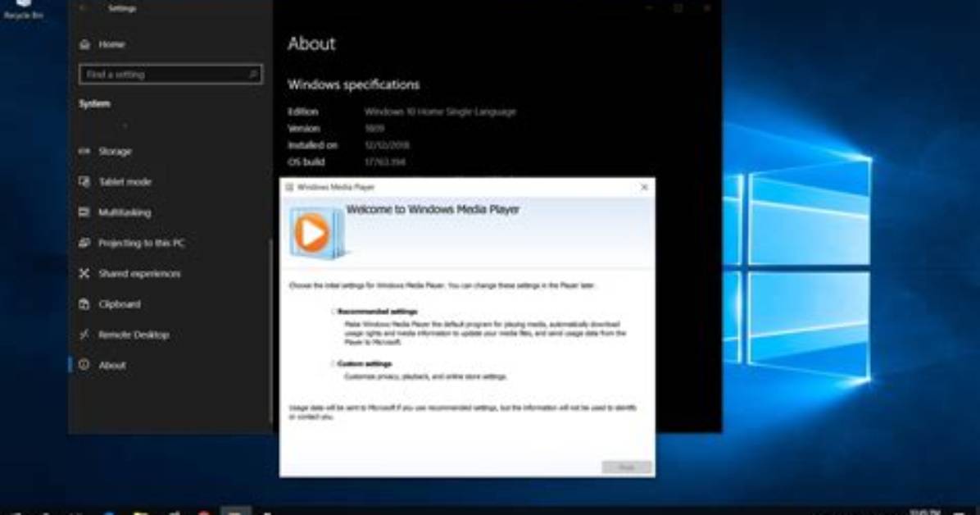Maximize the Settings window
Screen dimensions: 980x515
[678, 8]
